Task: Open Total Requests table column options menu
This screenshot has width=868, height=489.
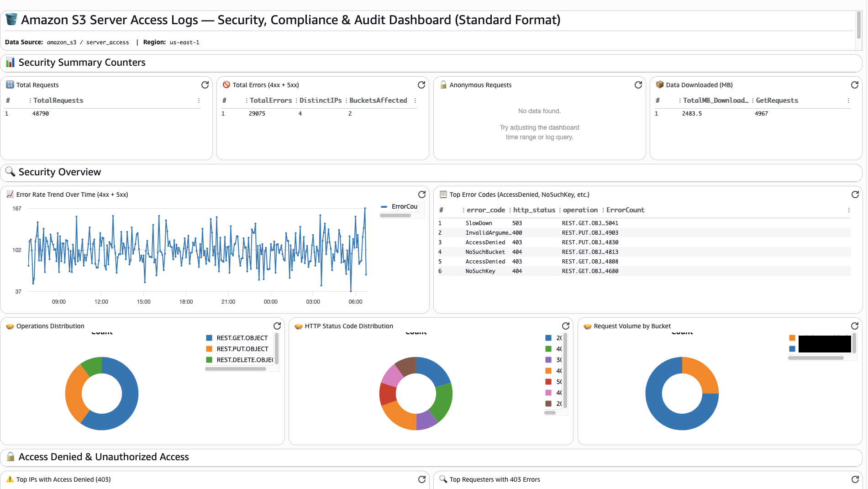Action: tap(199, 100)
